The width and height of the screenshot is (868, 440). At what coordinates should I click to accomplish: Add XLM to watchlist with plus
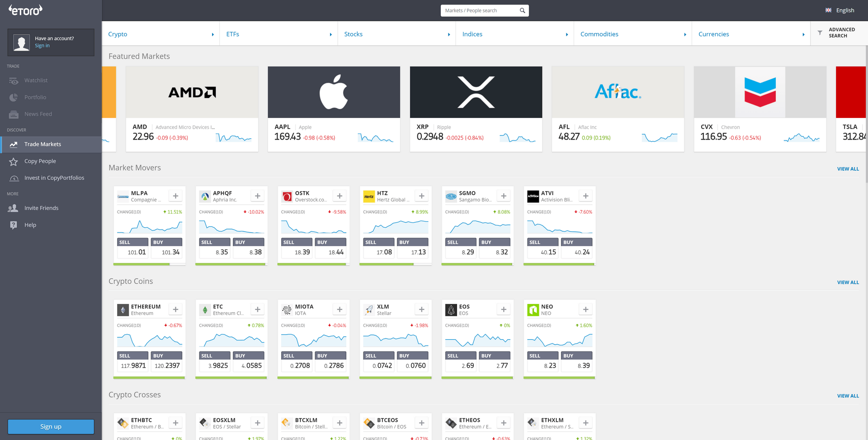click(422, 309)
